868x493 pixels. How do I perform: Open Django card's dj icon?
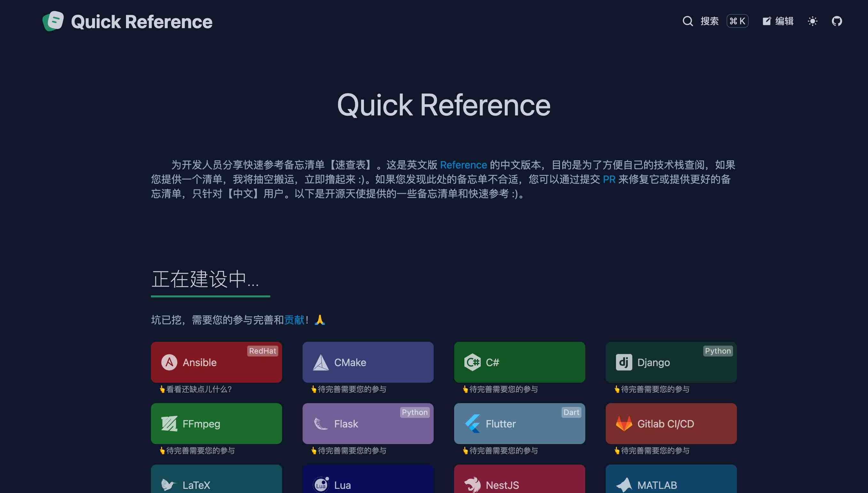624,362
